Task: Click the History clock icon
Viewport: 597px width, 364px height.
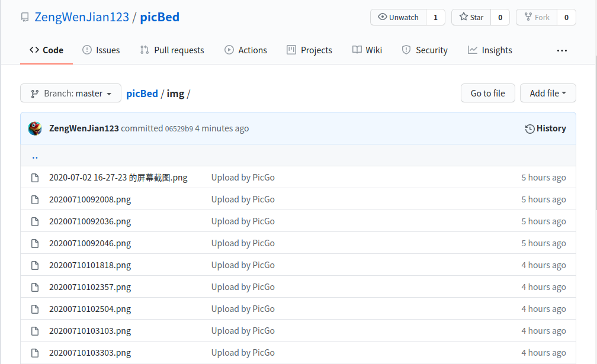Action: (x=529, y=129)
